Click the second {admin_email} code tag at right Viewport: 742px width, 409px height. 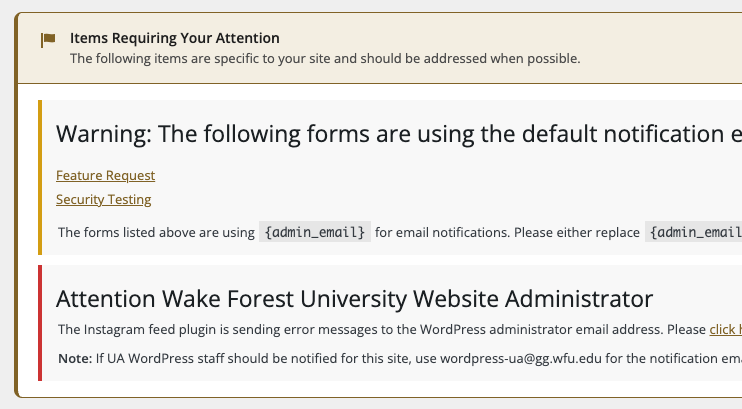[x=695, y=232]
